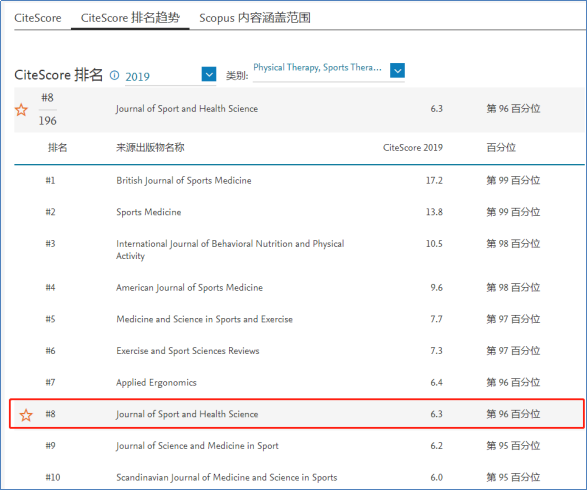The image size is (588, 491).
Task: Open Journal of Science and Medicine in Sport
Action: 197,446
